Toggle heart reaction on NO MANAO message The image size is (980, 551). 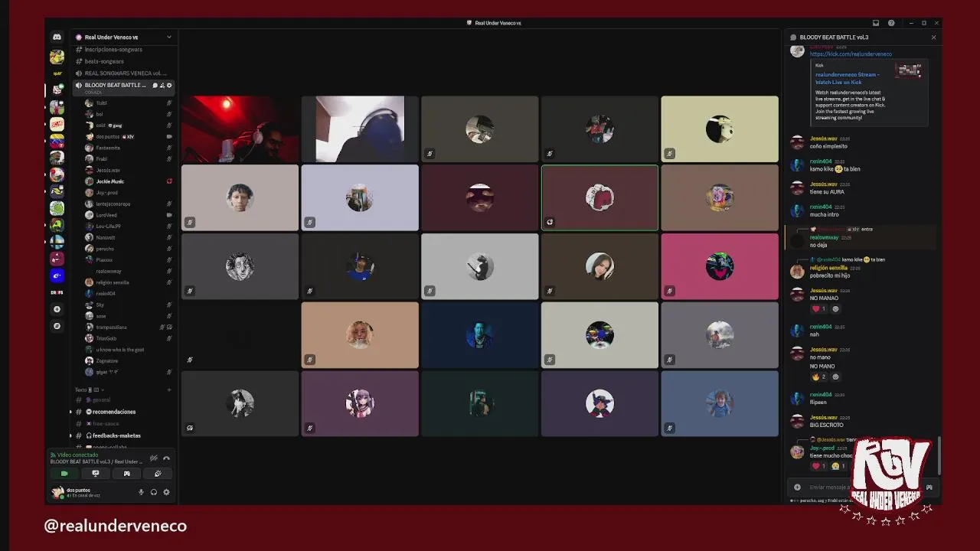pos(818,309)
